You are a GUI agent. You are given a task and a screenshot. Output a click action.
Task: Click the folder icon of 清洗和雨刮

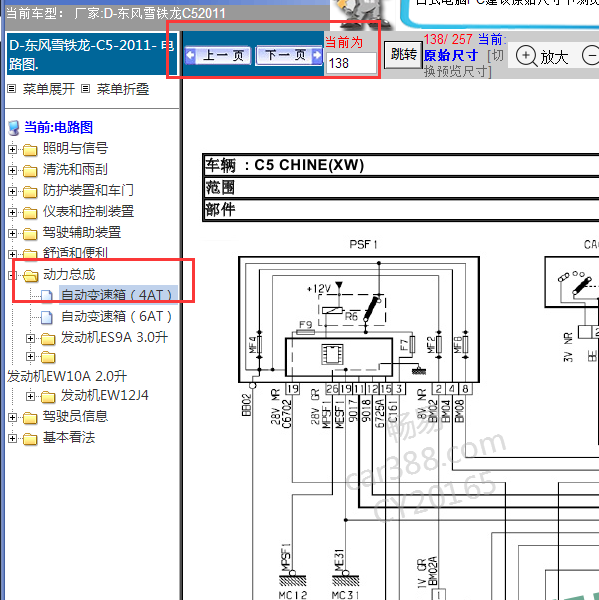click(x=30, y=171)
